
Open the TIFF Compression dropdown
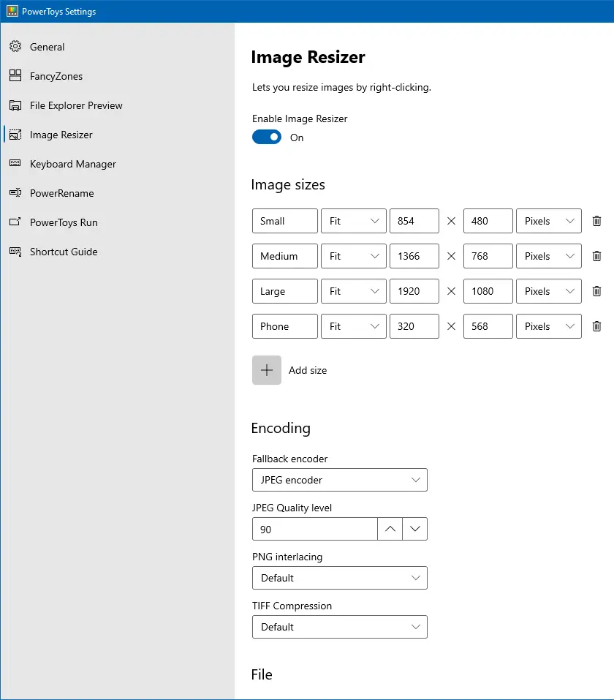340,627
